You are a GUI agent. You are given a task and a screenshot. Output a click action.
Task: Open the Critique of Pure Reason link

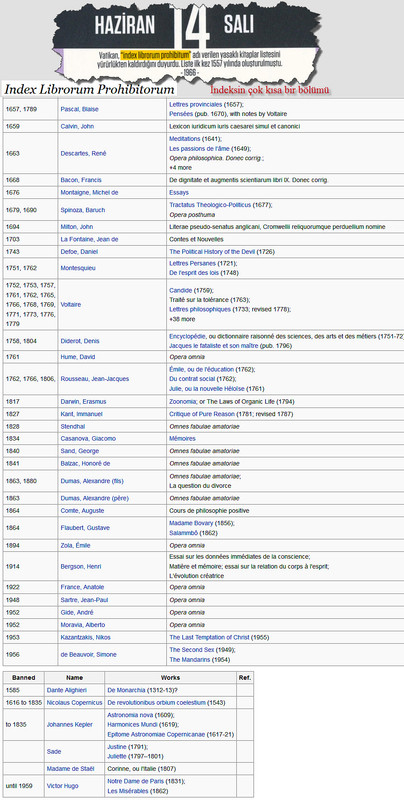pyautogui.click(x=202, y=414)
